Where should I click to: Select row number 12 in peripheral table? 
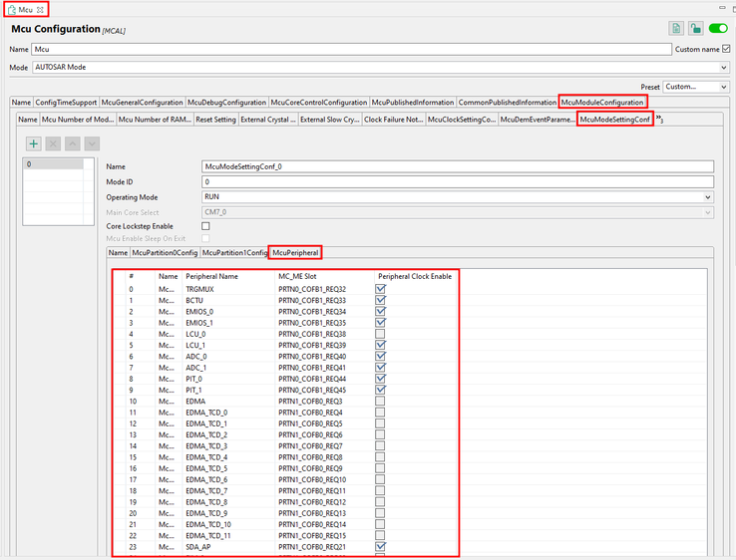coord(133,423)
